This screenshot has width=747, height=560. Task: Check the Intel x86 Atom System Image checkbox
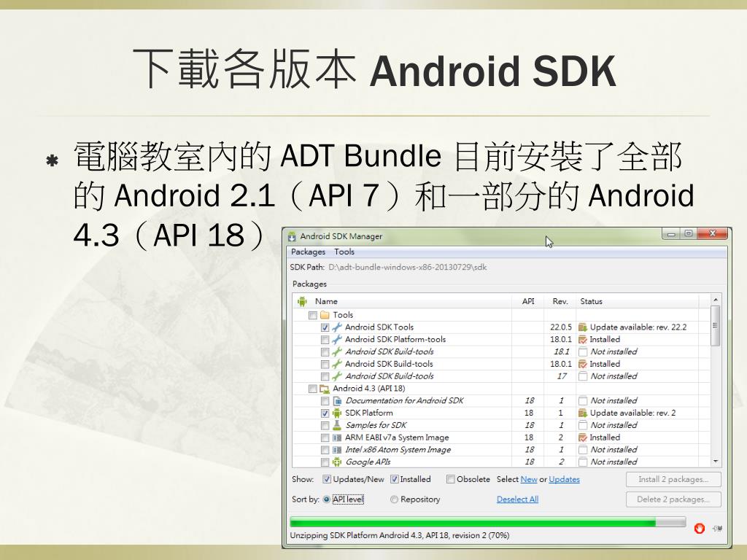(325, 451)
